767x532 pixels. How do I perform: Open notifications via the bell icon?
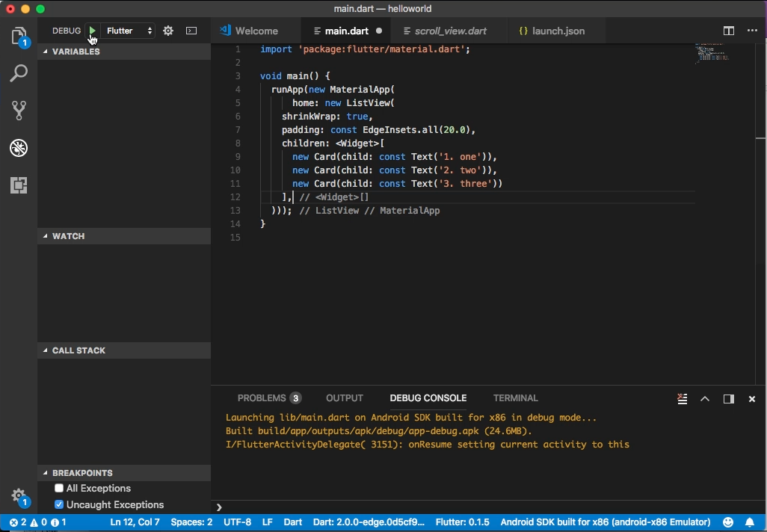[x=749, y=522]
